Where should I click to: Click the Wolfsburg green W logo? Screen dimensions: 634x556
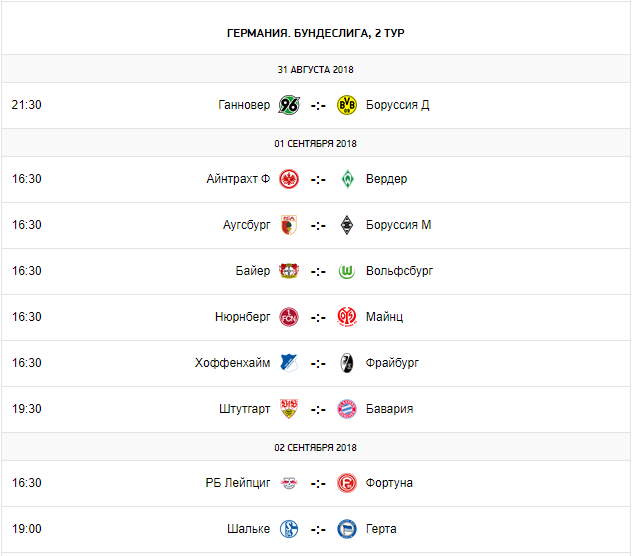click(348, 271)
